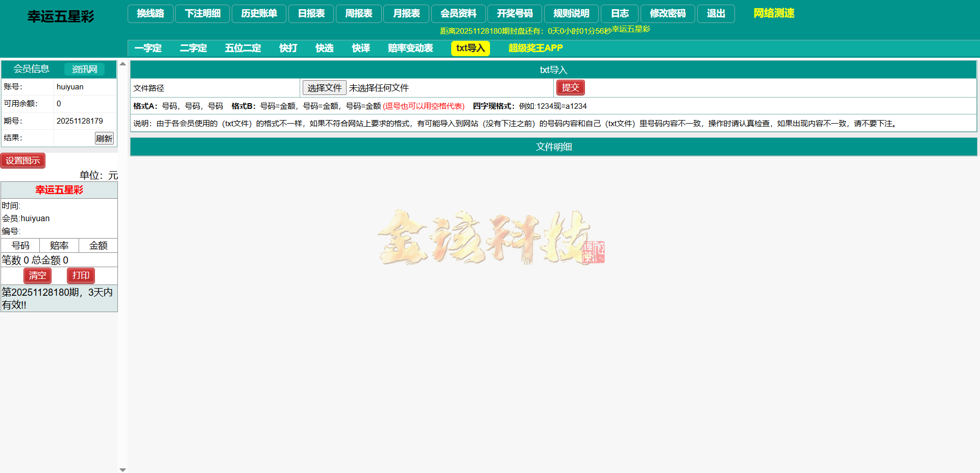Screen dimensions: 980x473
Task: View the 历史账单 history bills
Action: (x=259, y=14)
